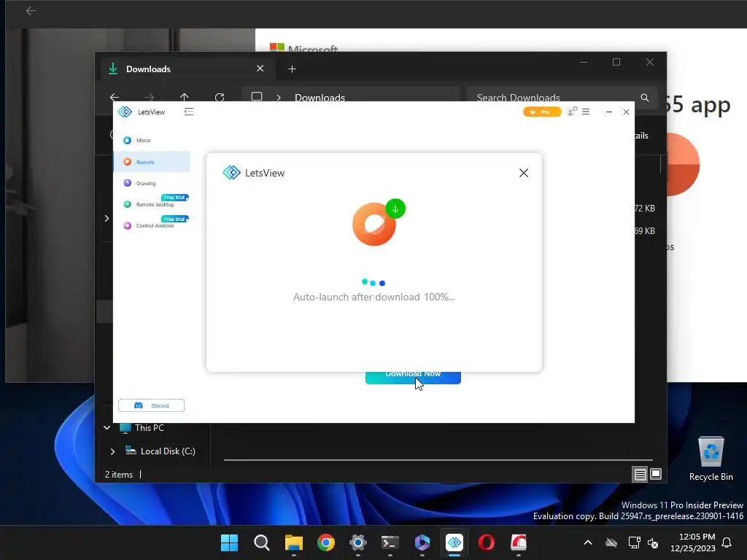Open clock and date 12:05 PM
Screen dimensions: 747x560
coord(693,542)
